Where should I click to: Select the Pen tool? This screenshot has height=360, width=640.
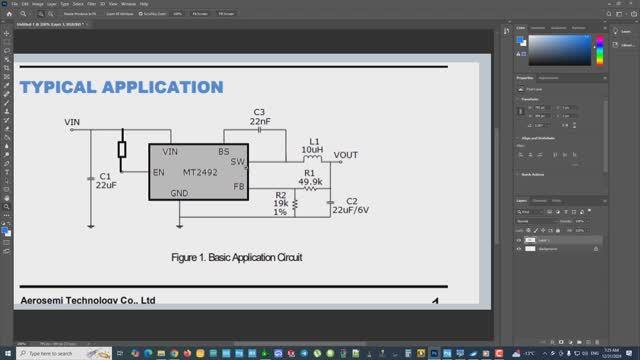pos(7,163)
